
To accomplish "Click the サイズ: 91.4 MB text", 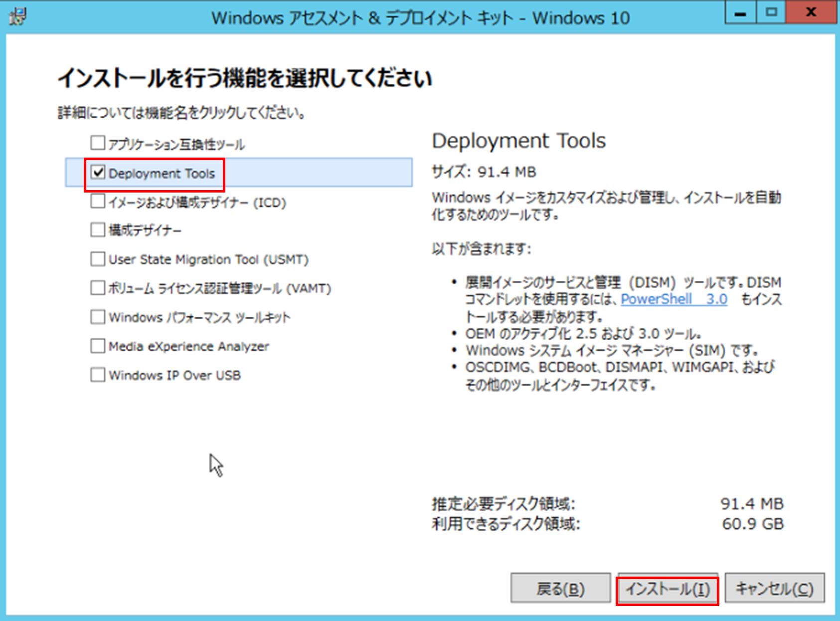I will (x=484, y=172).
